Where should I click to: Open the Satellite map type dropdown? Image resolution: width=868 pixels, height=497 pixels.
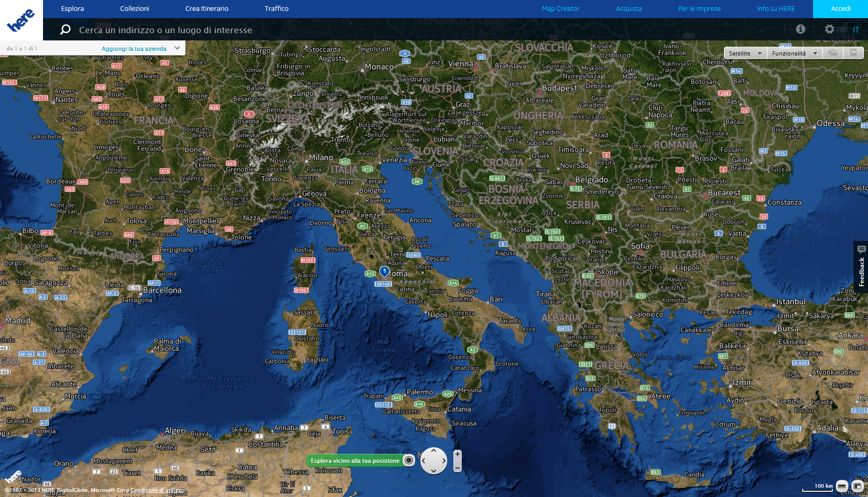coord(745,53)
